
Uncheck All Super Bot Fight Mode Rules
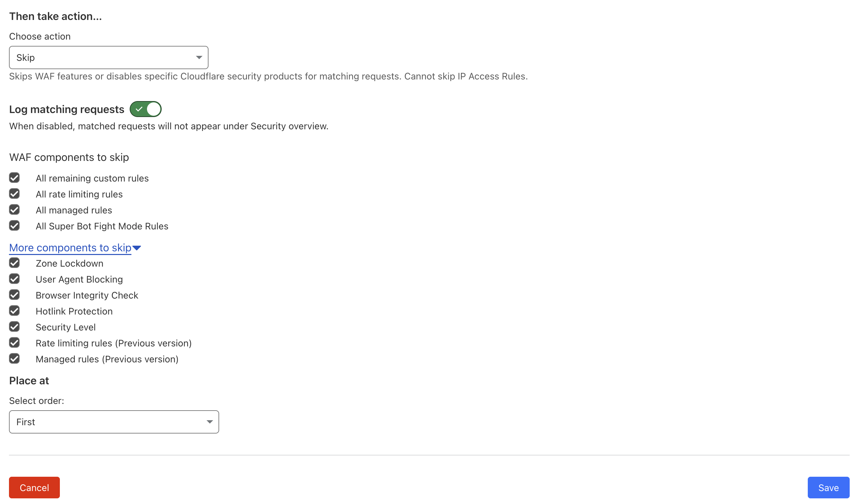14,225
